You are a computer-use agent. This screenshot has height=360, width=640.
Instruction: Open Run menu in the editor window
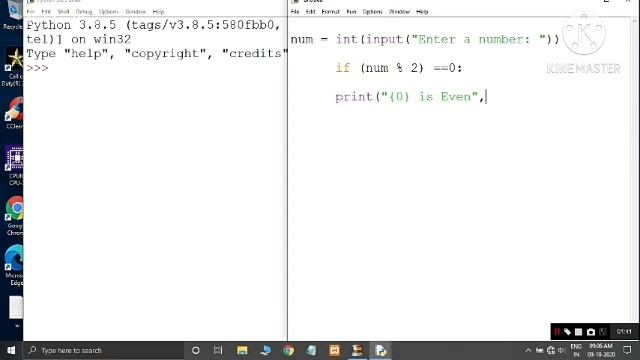pyautogui.click(x=351, y=12)
